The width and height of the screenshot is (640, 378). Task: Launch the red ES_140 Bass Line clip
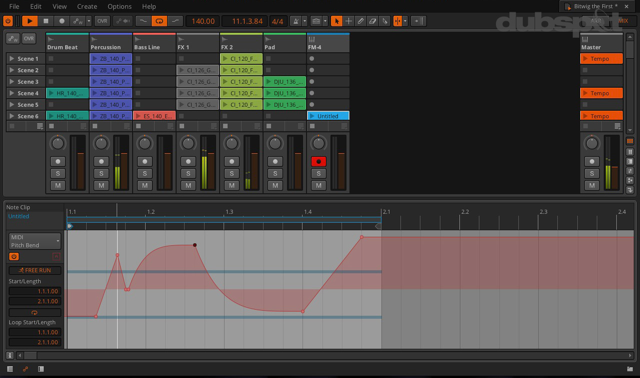(138, 116)
